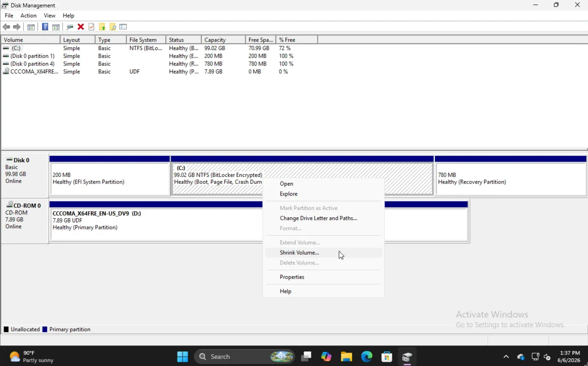Image resolution: width=588 pixels, height=366 pixels.
Task: Sort by the Status column header
Action: point(184,40)
